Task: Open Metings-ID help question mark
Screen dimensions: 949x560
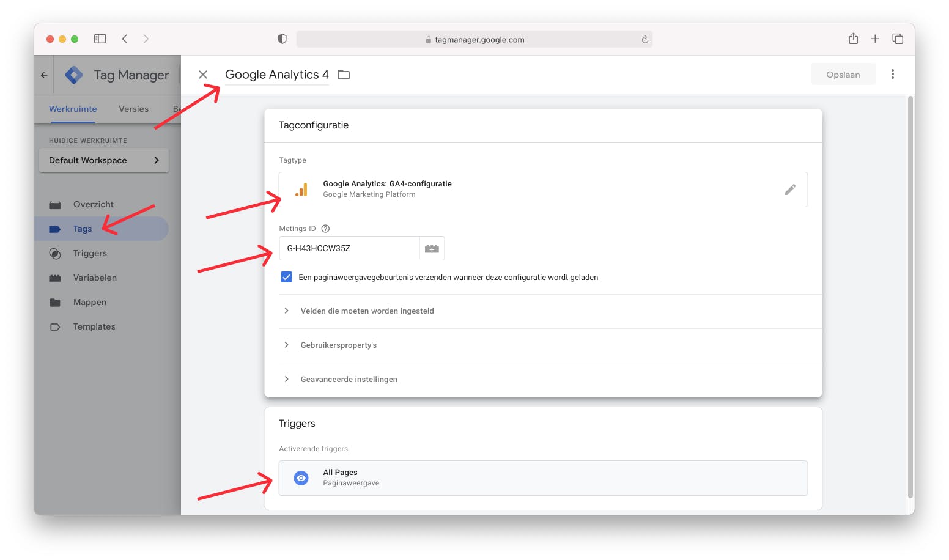Action: [325, 229]
